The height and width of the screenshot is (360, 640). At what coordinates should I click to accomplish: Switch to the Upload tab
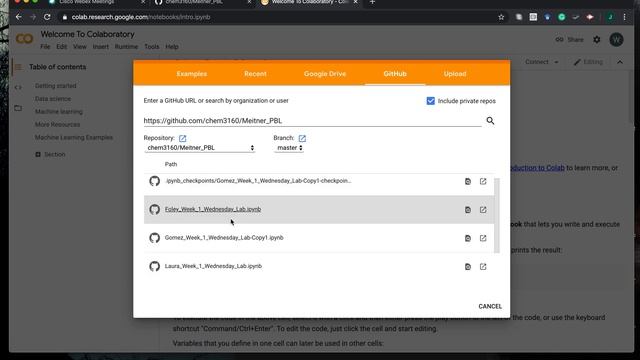point(455,74)
